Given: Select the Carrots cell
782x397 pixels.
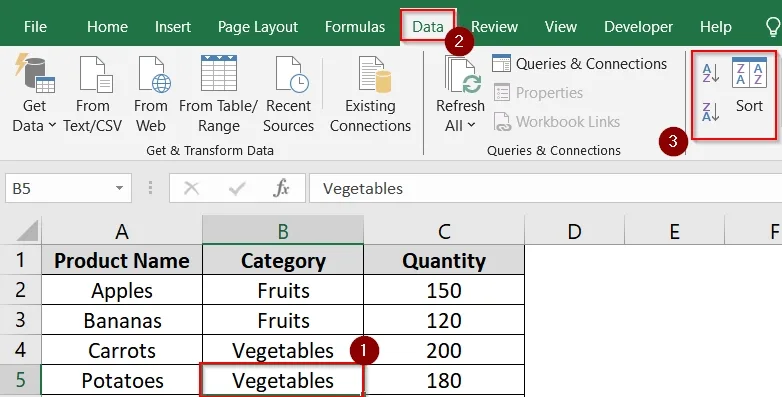Looking at the screenshot, I should coord(122,350).
